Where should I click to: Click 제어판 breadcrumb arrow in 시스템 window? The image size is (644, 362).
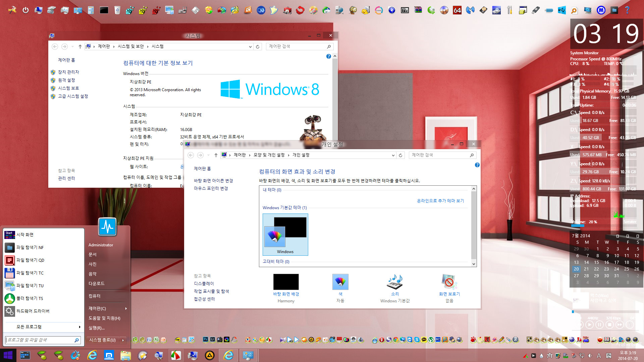(114, 47)
